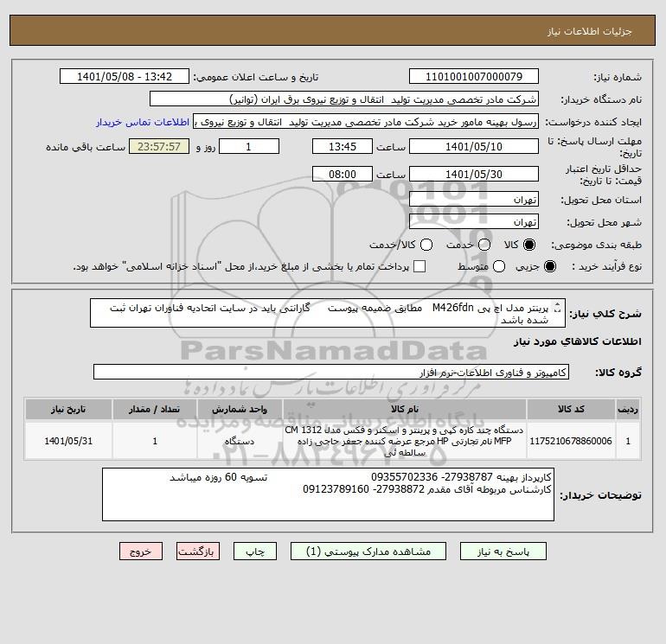Click the buyer organization name field
The image size is (666, 644).
pos(344,99)
